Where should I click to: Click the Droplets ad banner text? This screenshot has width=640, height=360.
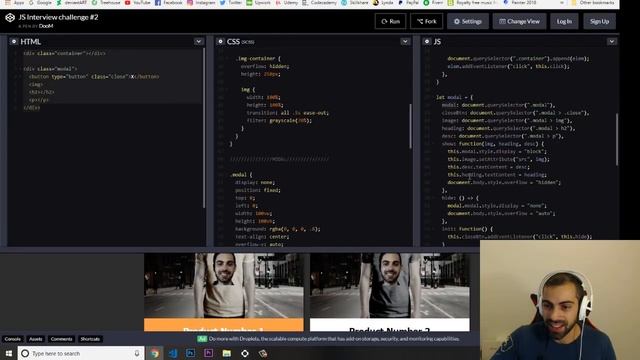[334, 339]
